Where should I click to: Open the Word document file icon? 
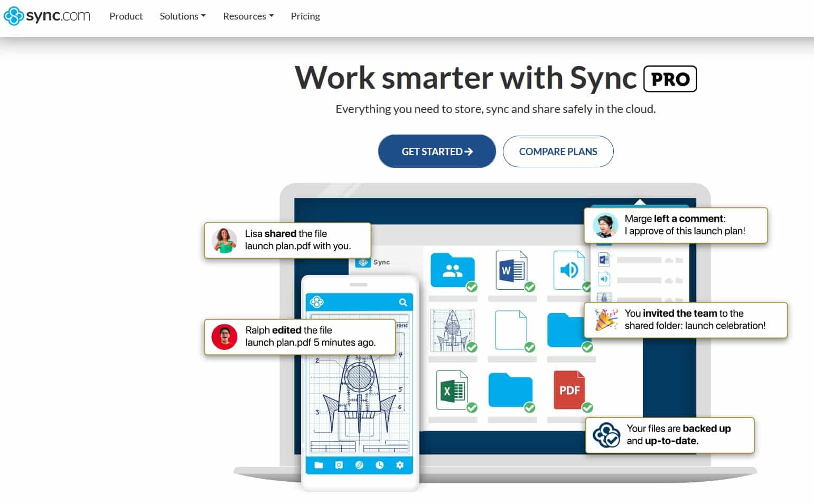pos(511,270)
